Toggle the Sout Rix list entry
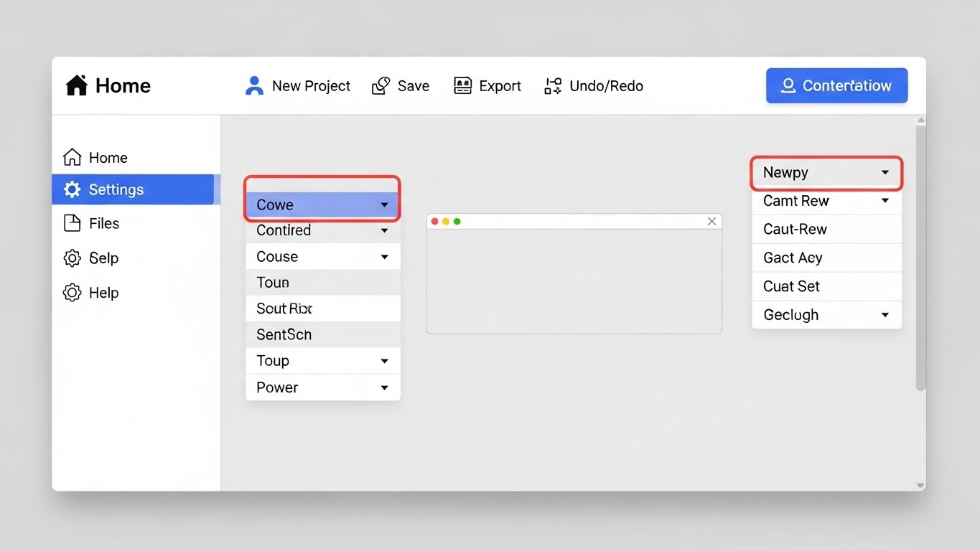Viewport: 980px width, 551px height. click(322, 308)
